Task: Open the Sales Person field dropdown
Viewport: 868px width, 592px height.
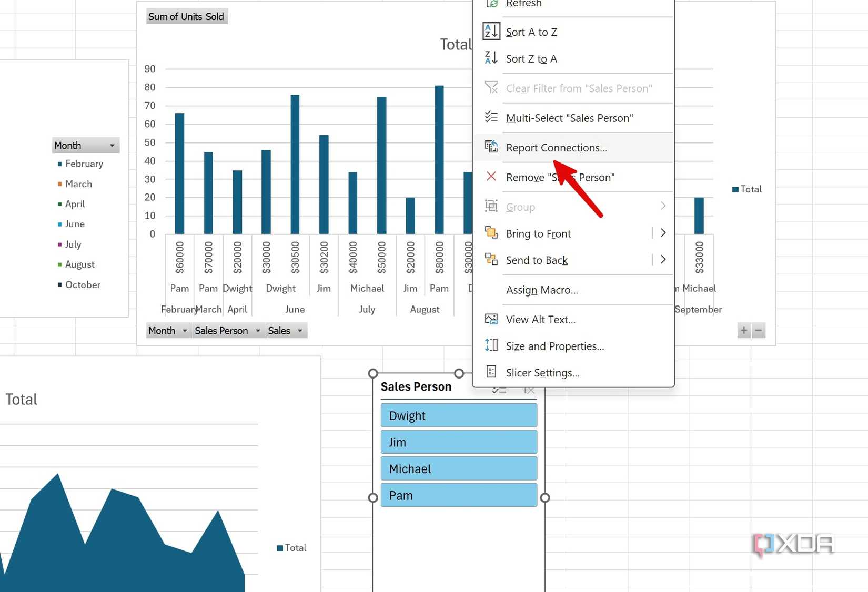Action: [258, 330]
